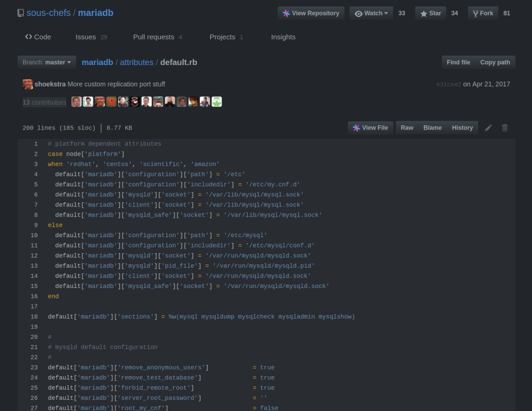
Task: Click the '200 lines (185 sloc)' file info text
Action: coord(59,128)
